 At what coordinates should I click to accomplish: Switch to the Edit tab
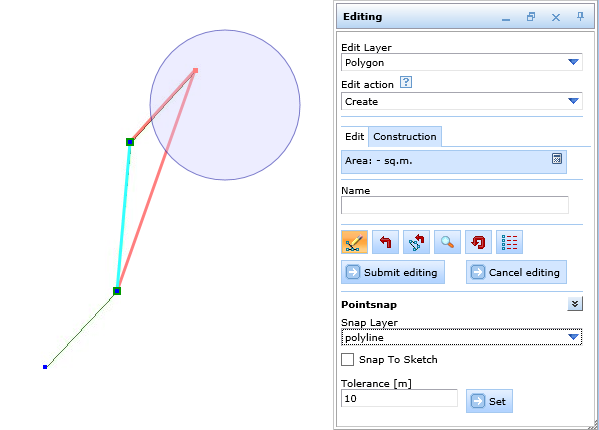[355, 137]
